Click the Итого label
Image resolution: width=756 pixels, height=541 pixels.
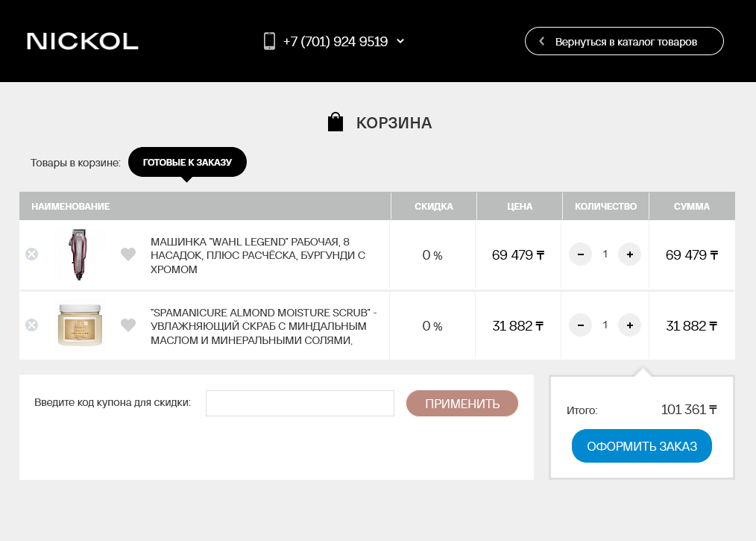pos(582,410)
